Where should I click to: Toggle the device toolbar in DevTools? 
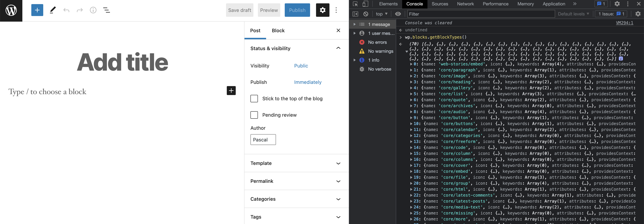pos(365,4)
